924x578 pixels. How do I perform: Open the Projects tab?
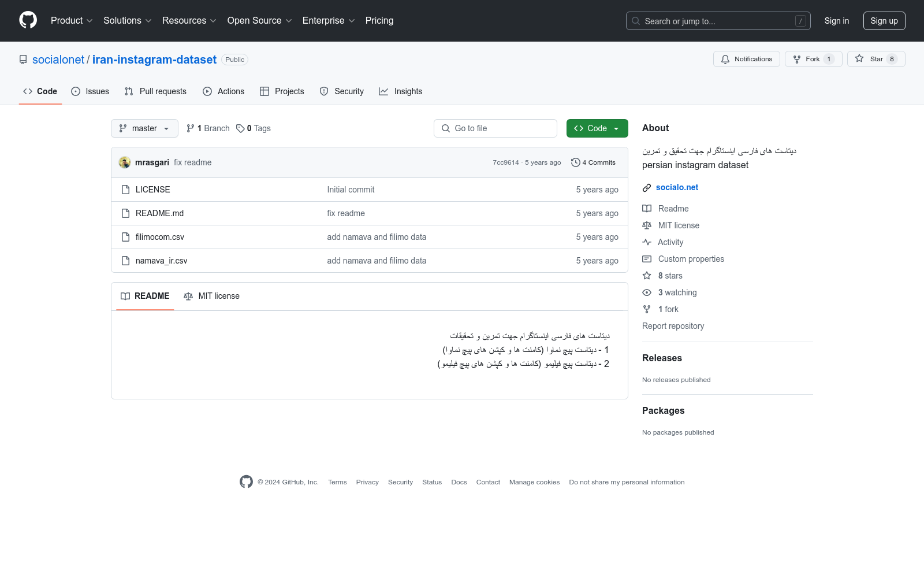click(282, 91)
